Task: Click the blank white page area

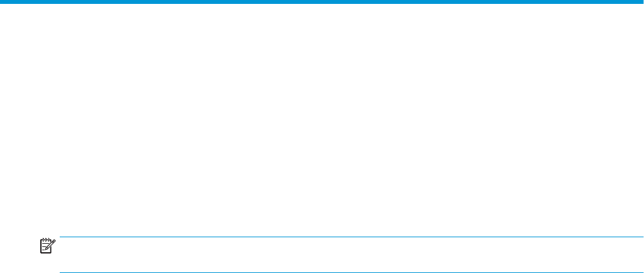Action: 322,120
